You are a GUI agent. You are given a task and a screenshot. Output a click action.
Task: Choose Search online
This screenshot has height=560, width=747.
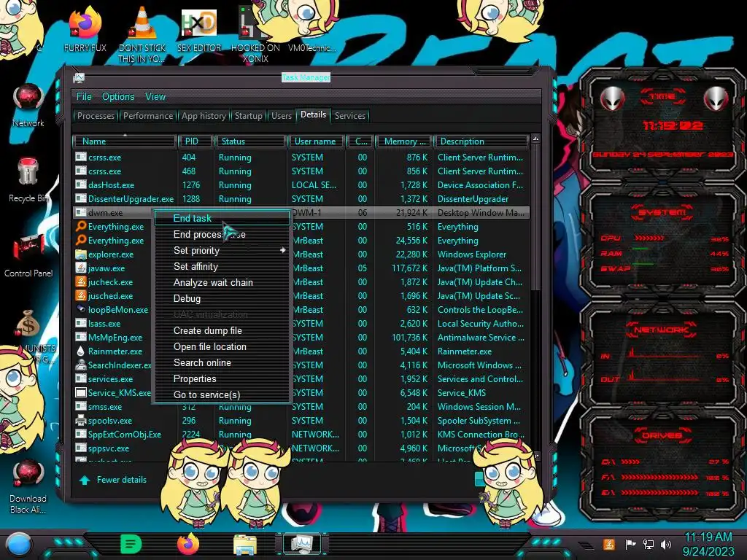pos(222,363)
